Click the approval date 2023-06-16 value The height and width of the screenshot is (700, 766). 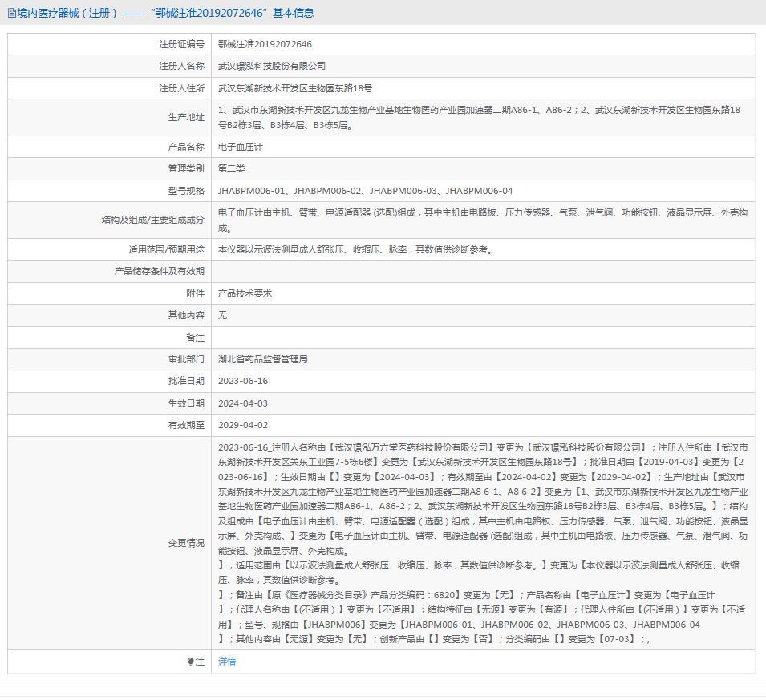(242, 381)
